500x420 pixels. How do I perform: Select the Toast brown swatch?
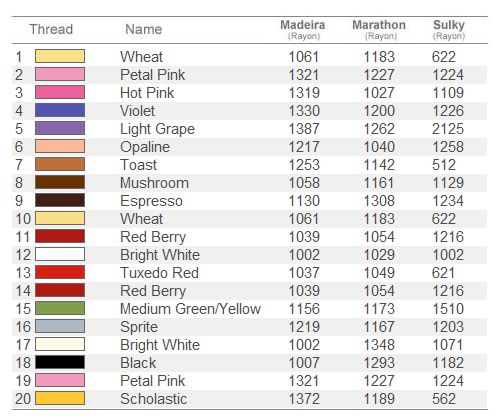60,164
